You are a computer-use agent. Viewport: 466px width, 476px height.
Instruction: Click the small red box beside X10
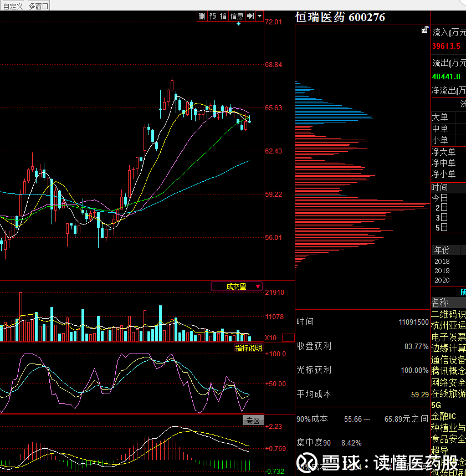[288, 337]
